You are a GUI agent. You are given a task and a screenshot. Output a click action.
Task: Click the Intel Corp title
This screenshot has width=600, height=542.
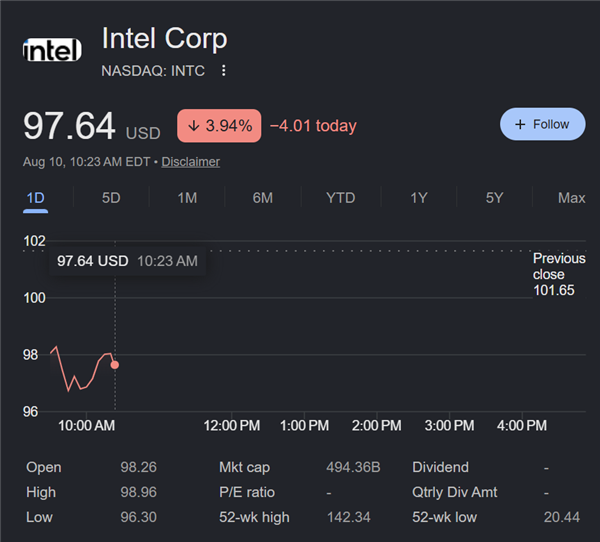[x=165, y=38]
